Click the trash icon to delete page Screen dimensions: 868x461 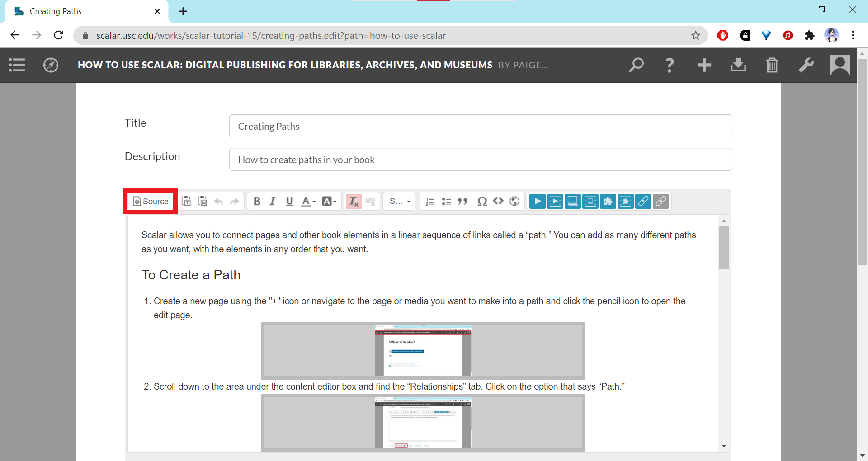(x=772, y=65)
